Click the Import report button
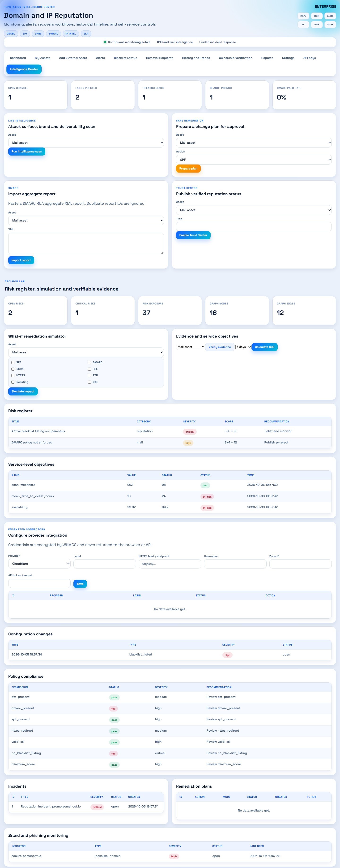The image size is (340, 868). tap(21, 260)
